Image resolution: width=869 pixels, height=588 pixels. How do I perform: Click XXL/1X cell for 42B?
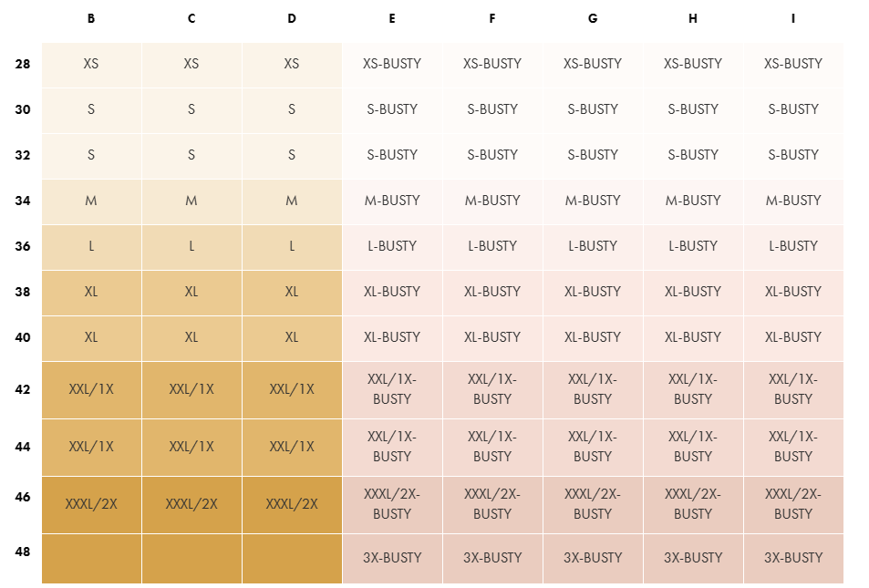click(91, 389)
